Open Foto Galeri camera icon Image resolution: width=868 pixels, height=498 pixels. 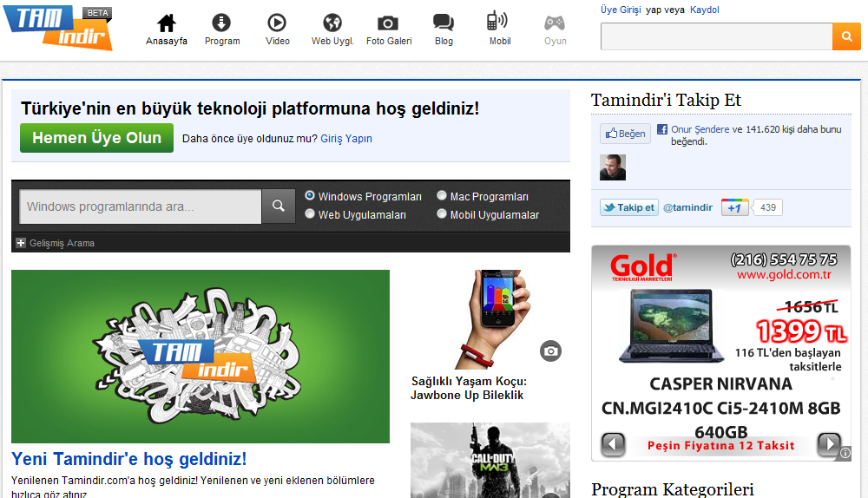388,23
